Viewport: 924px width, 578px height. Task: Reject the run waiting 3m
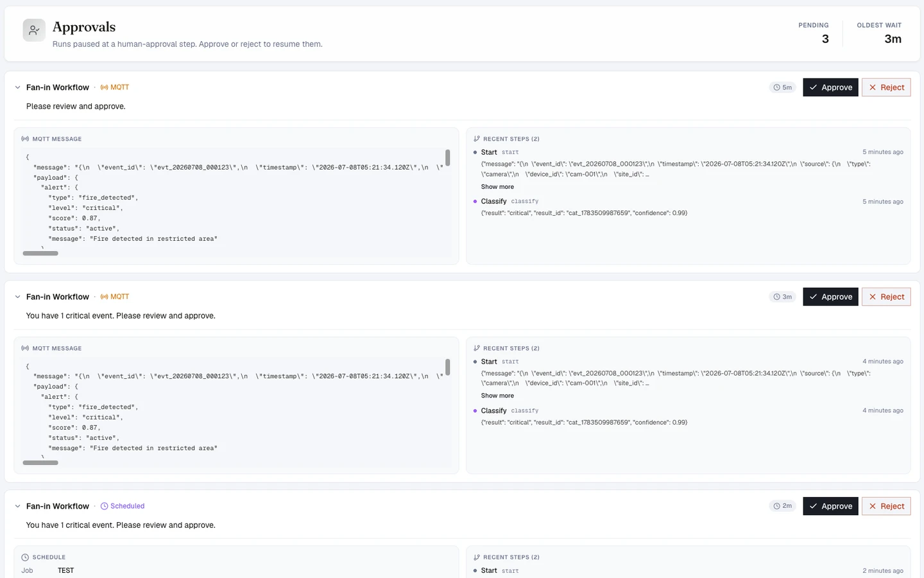pyautogui.click(x=886, y=297)
